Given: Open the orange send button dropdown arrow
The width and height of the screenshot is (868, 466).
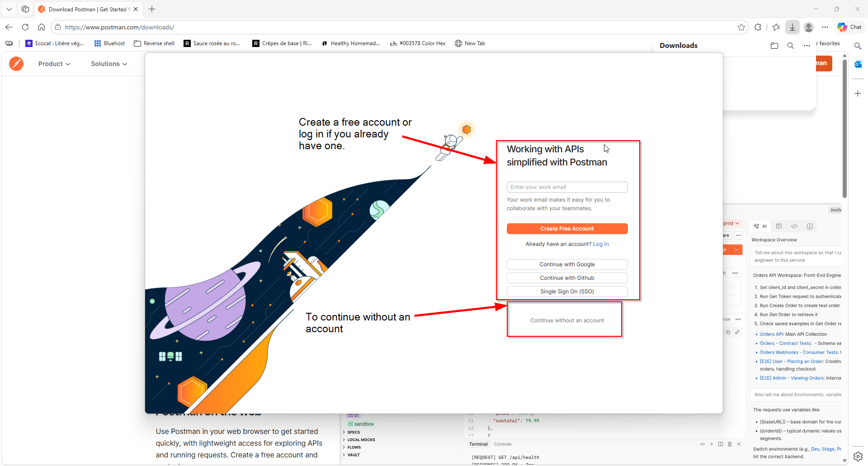Looking at the screenshot, I should 737,249.
